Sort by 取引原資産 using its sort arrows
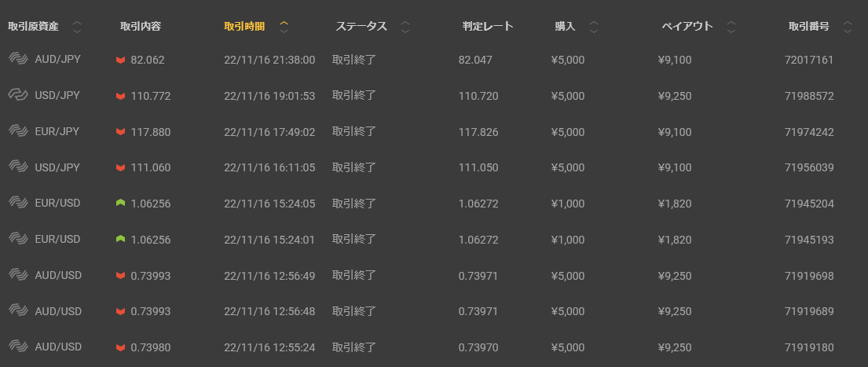868x367 pixels. point(77,27)
